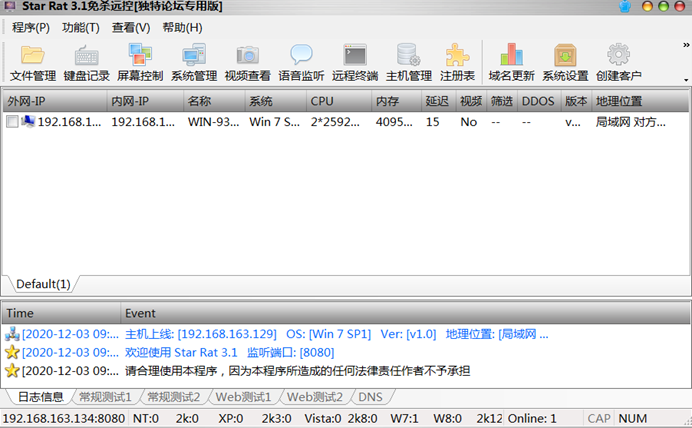Click the computer icon of host 192.168.1...
Viewport: 692px width, 428px height.
coord(28,121)
